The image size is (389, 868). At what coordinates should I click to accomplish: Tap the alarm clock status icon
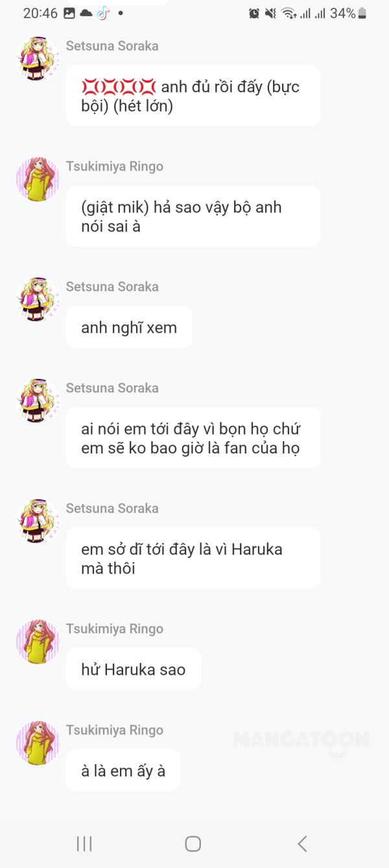point(254,13)
